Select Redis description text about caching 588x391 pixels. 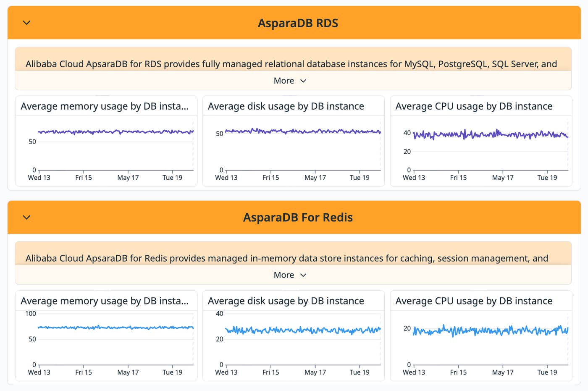click(x=287, y=258)
